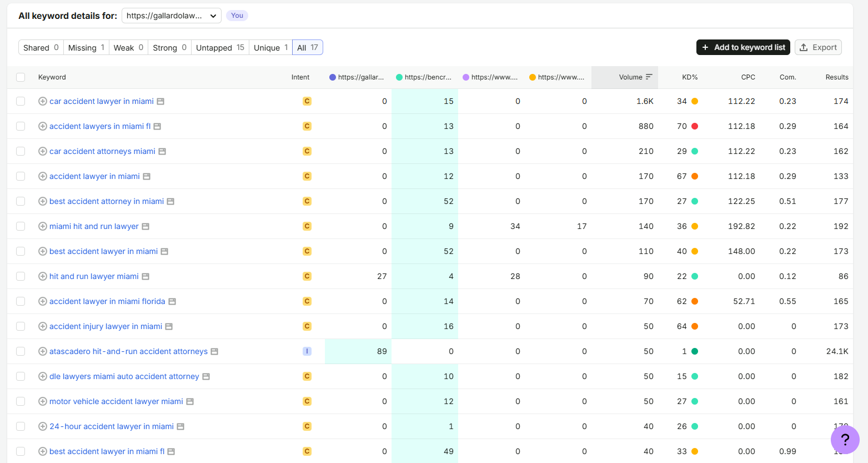Click the 'Add to keyword list' button

tap(743, 47)
